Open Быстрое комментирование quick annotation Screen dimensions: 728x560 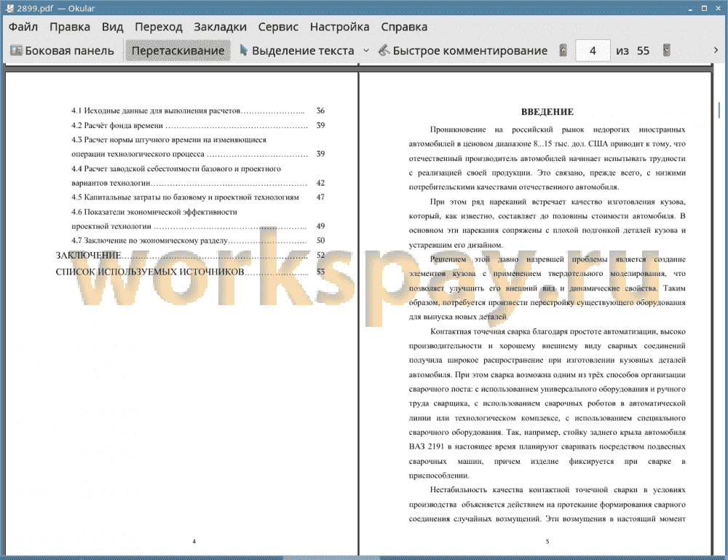[x=463, y=51]
